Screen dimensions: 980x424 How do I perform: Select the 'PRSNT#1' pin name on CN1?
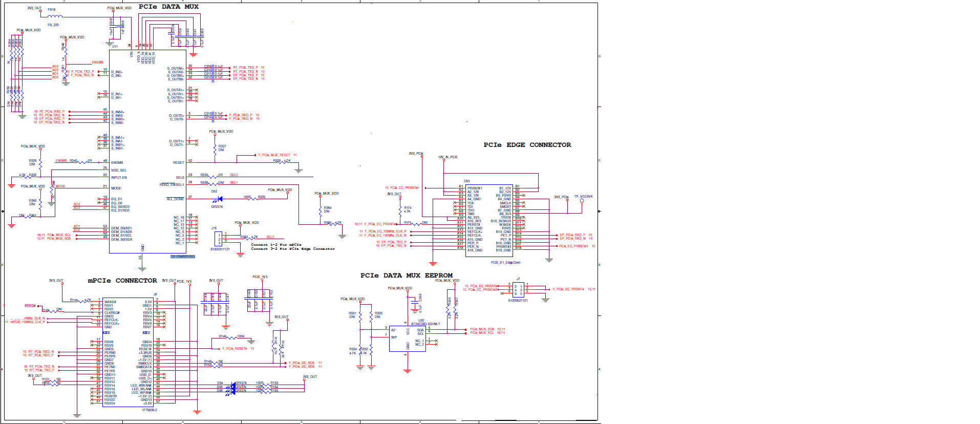475,188
